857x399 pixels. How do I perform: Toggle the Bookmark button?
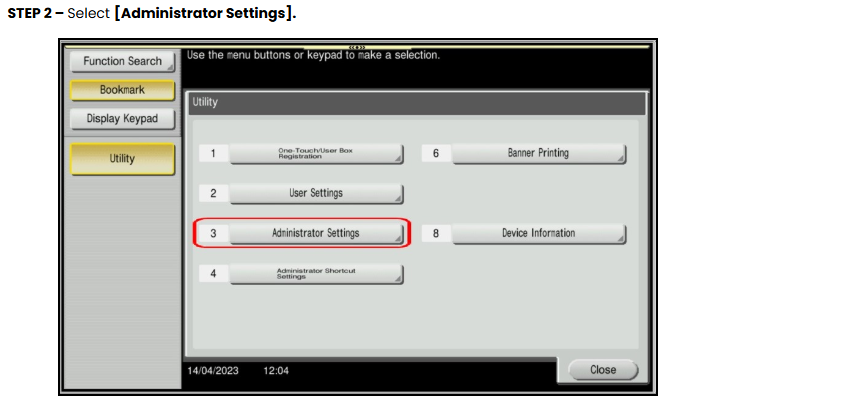coord(122,90)
